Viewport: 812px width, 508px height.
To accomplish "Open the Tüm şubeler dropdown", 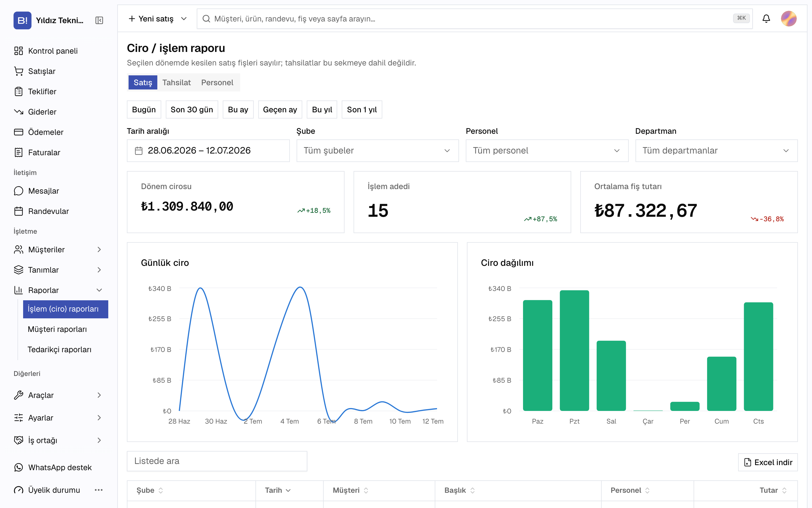I will coord(378,150).
